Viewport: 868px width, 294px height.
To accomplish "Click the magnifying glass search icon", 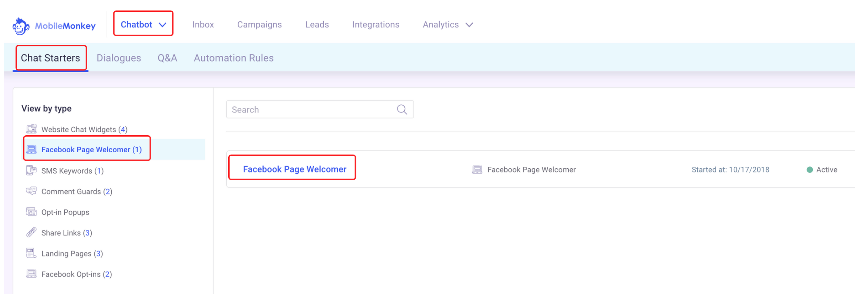I will point(402,109).
